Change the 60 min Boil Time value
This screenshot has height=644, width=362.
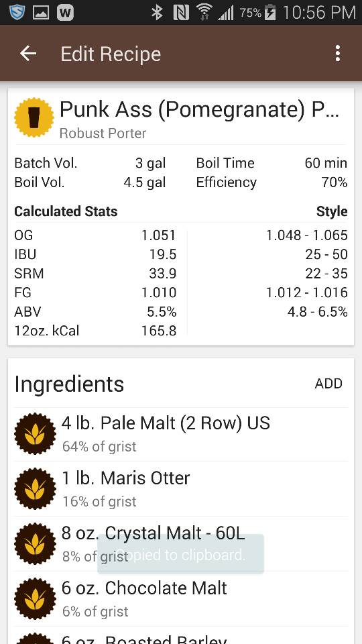326,163
